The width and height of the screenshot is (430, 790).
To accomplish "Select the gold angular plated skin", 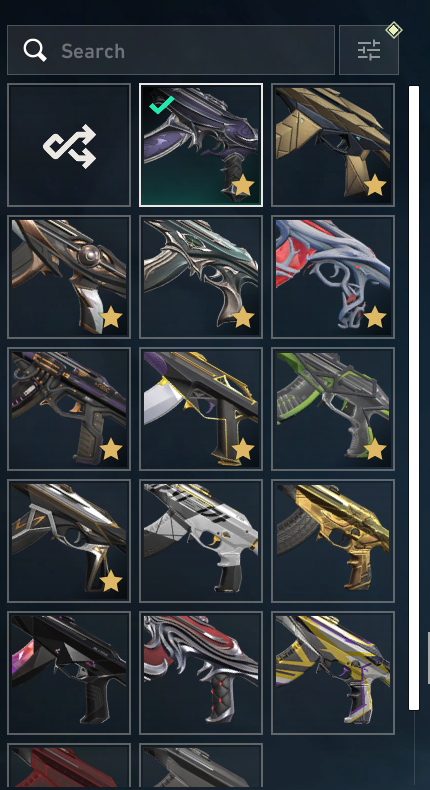I will (333, 145).
